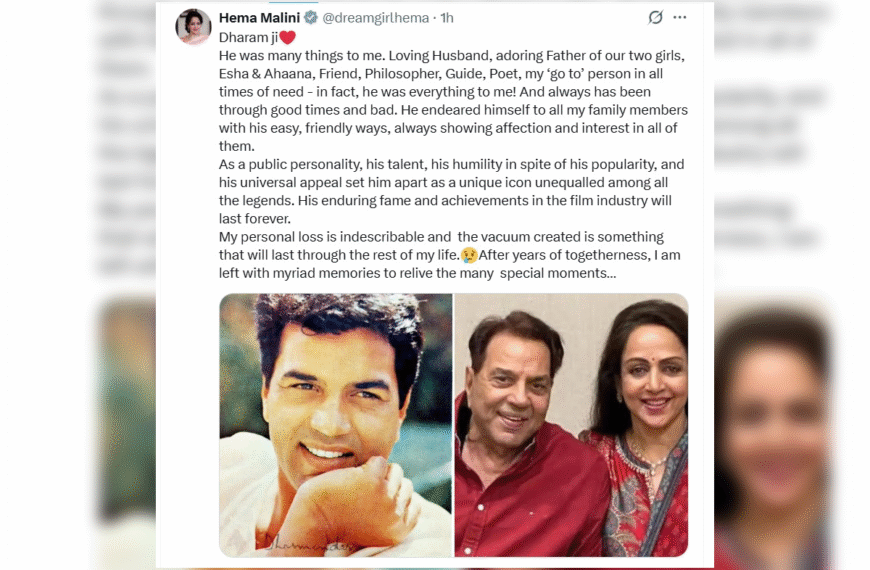The height and width of the screenshot is (570, 870).
Task: Click the Grok explain-post icon
Action: point(656,18)
